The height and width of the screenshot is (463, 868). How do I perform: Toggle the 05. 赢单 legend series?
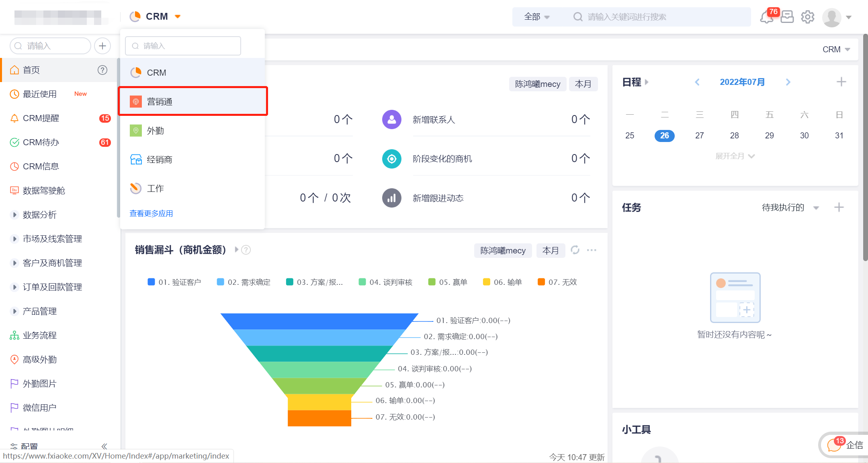coord(448,282)
